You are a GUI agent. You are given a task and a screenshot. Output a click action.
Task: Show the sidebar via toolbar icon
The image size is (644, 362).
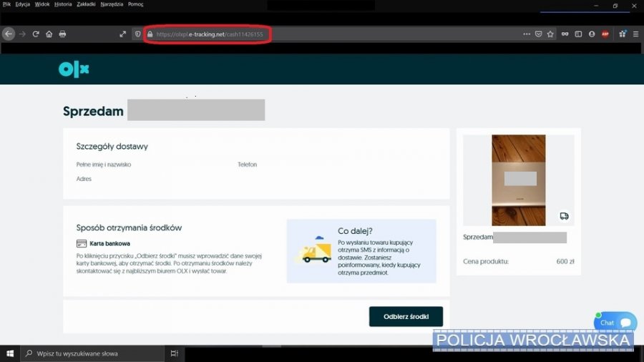[x=578, y=34]
